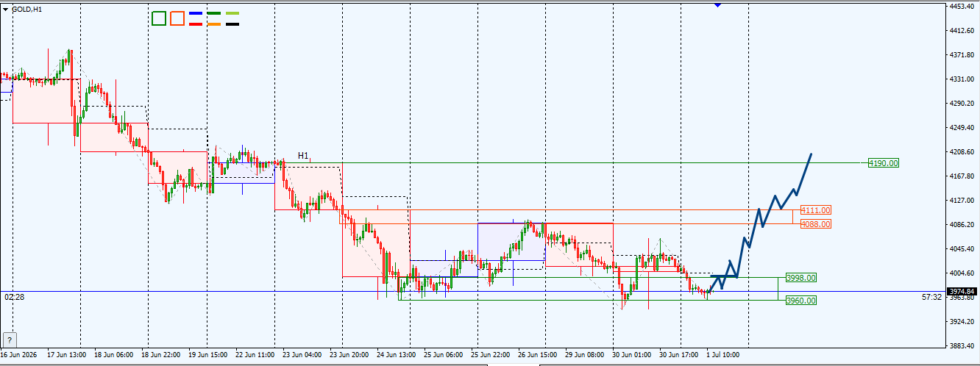Pick the red line tool
Viewport: 980px width, 366px height.
point(196,24)
